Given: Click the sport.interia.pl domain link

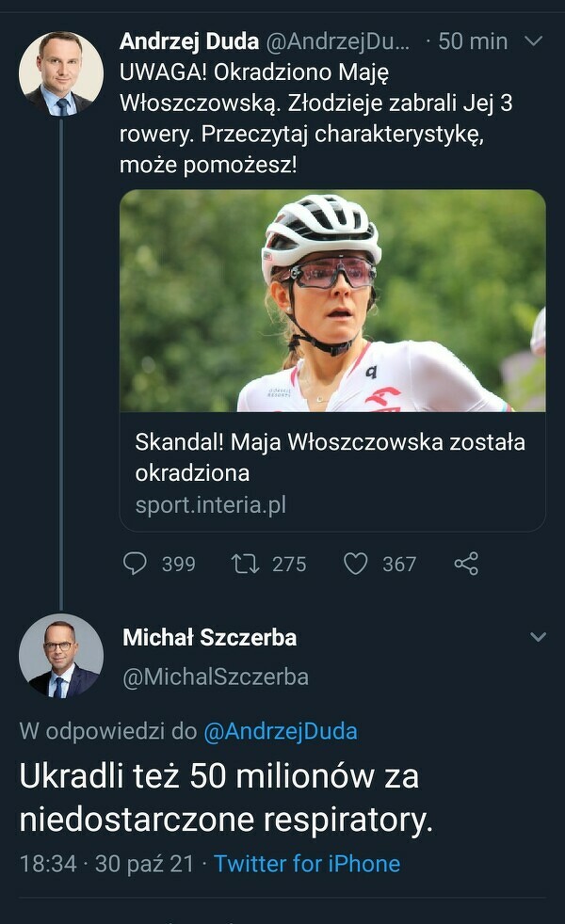Looking at the screenshot, I should (x=210, y=505).
